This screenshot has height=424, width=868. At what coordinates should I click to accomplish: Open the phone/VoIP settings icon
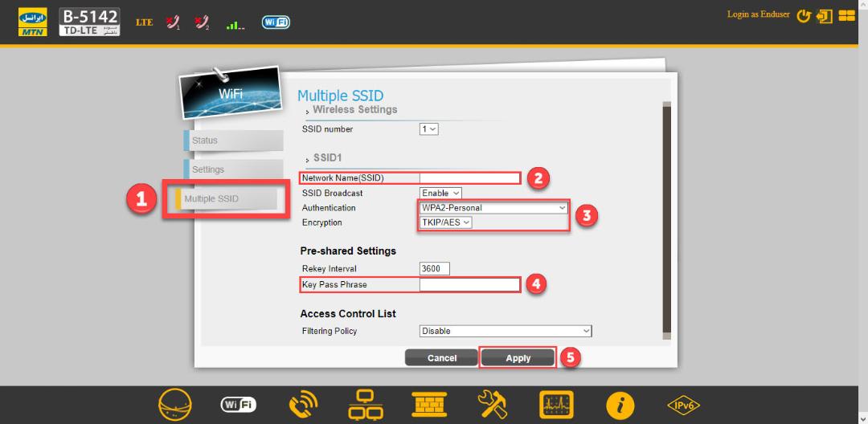(x=303, y=406)
